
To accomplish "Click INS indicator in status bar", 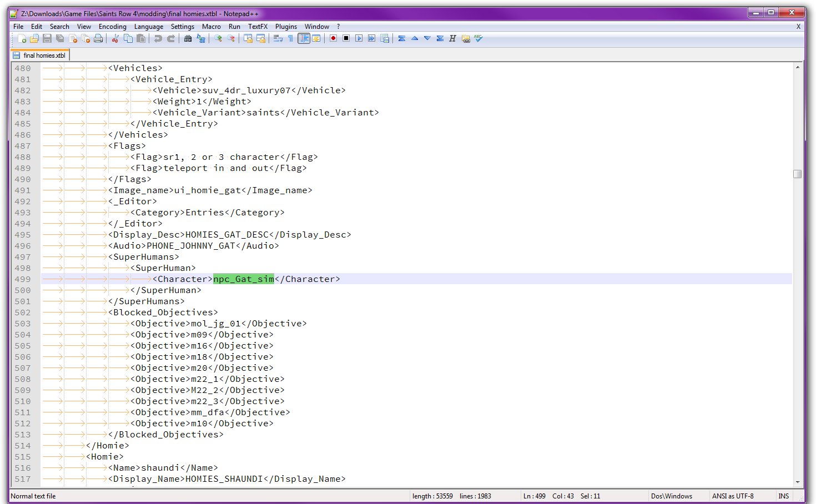I will point(784,496).
